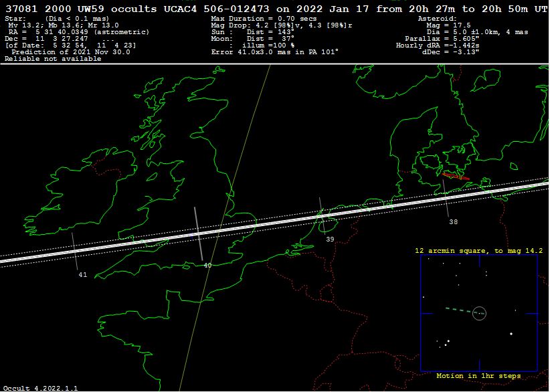Click the dashed green asteroid motion track
The image size is (550, 392).
[x=458, y=310]
